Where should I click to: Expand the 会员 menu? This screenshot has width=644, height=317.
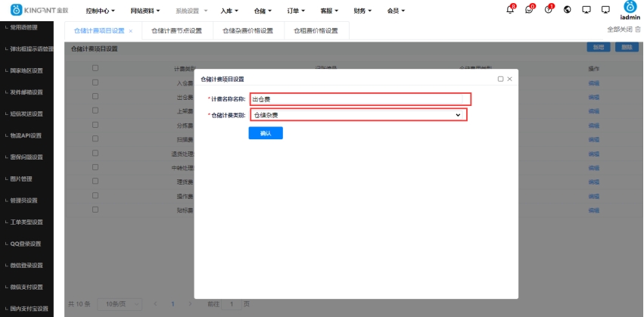396,11
